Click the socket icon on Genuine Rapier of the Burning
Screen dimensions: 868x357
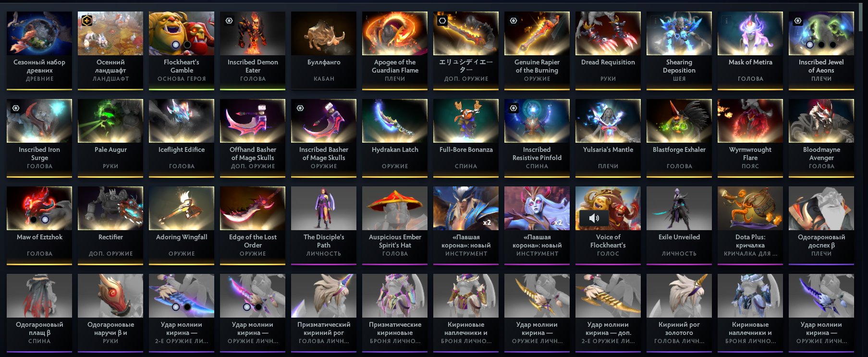tap(513, 21)
